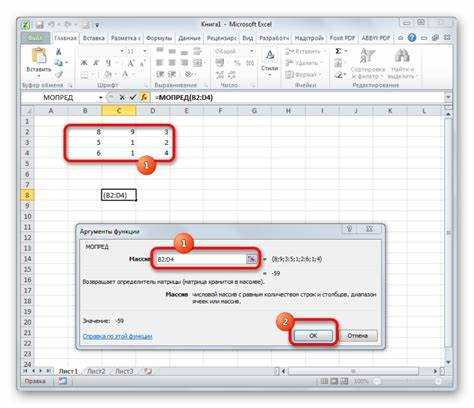Select the Лист2 sheet tab
Screen dimensions: 474x408
pos(96,371)
